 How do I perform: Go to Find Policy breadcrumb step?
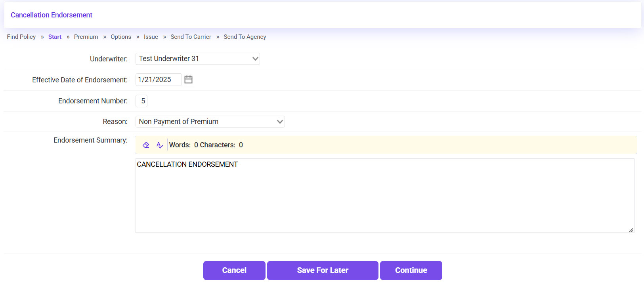pos(21,37)
